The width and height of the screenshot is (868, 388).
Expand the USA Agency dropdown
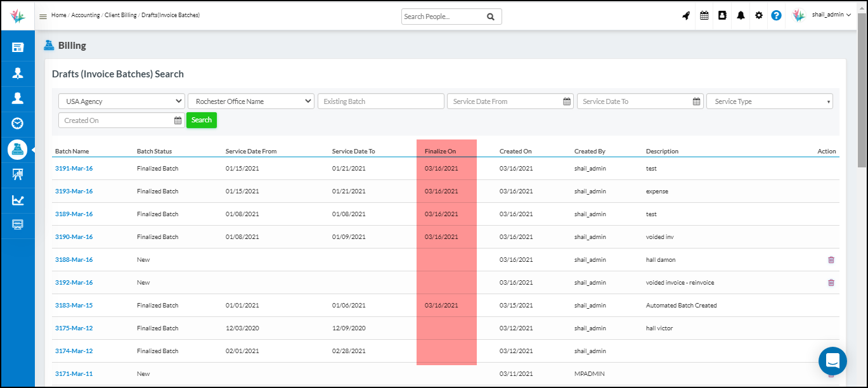[x=122, y=101]
